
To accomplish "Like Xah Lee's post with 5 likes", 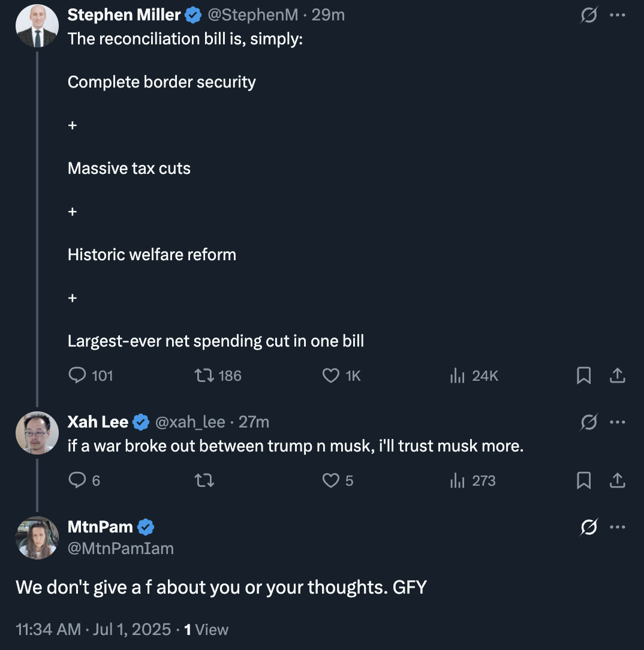I will [331, 480].
